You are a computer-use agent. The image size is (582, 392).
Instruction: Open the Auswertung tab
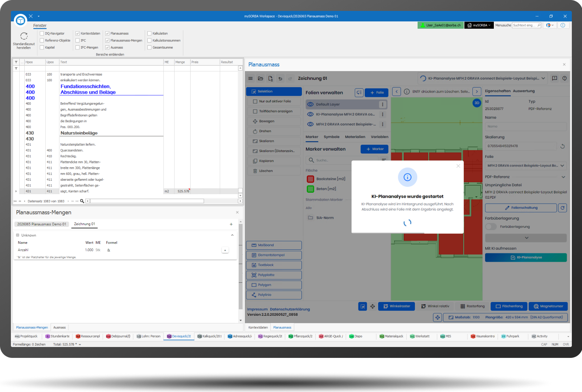click(524, 91)
